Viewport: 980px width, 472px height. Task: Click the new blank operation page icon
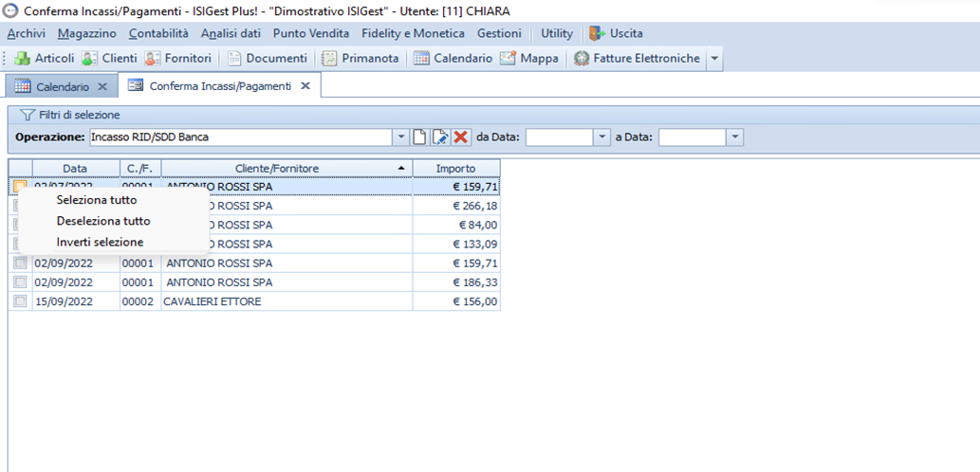[x=419, y=137]
